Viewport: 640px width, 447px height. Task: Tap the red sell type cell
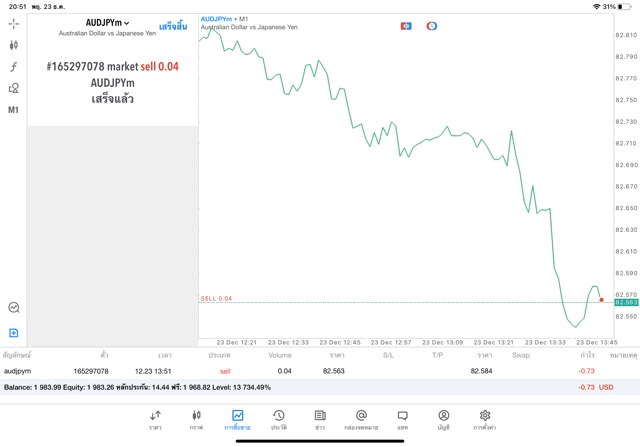pyautogui.click(x=225, y=371)
